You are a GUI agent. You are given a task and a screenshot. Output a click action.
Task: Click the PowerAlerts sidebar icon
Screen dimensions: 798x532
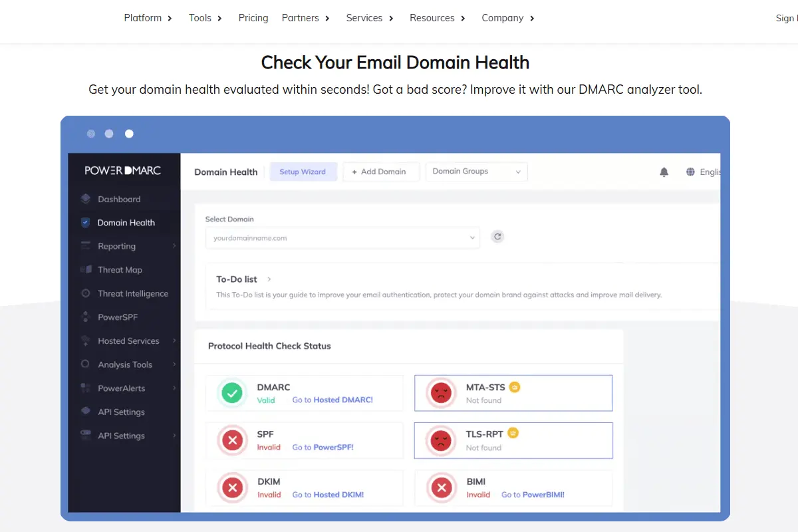pyautogui.click(x=85, y=388)
